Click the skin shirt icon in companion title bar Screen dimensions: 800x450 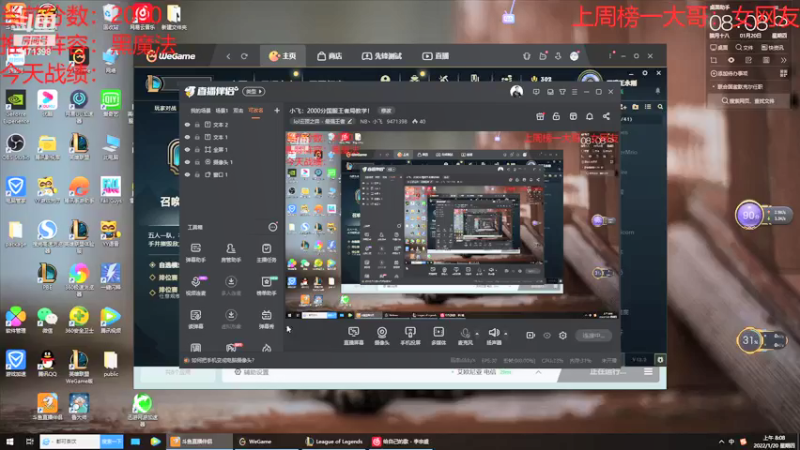pyautogui.click(x=562, y=92)
